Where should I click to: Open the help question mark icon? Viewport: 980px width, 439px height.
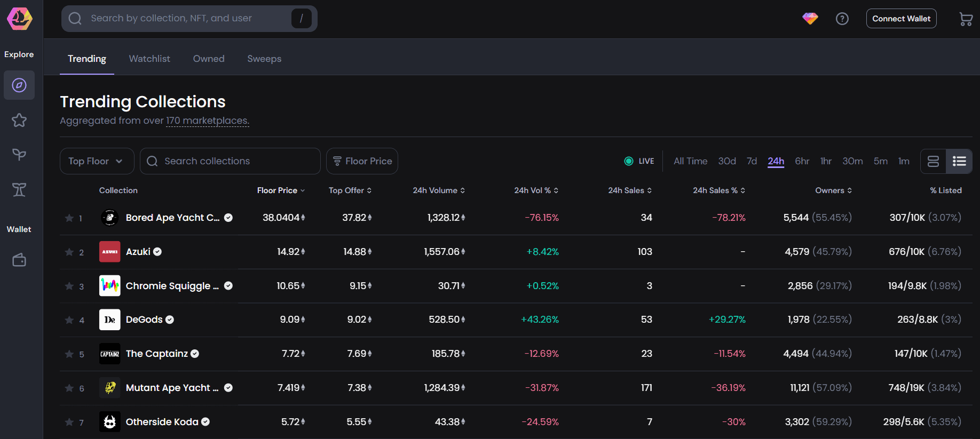pos(842,19)
